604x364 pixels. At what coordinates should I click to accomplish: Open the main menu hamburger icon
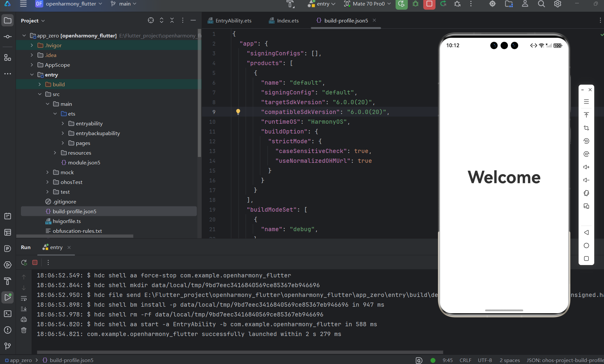(23, 4)
